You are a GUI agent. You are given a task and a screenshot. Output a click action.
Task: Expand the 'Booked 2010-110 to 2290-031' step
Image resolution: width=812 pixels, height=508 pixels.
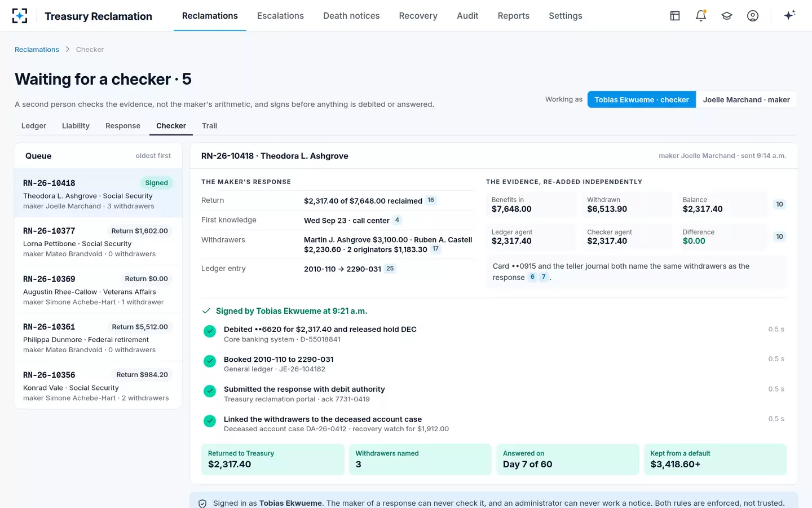tap(494, 364)
